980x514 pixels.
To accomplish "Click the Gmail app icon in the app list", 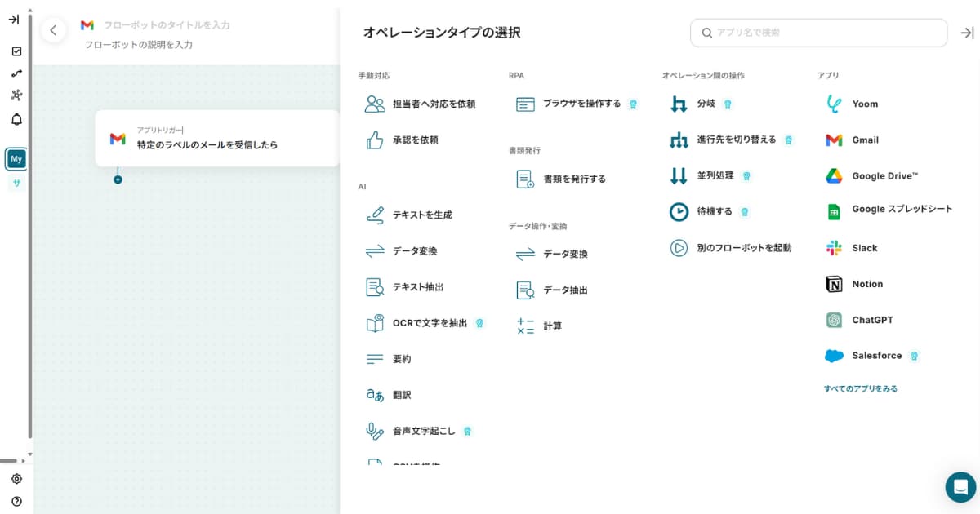I will click(x=833, y=140).
